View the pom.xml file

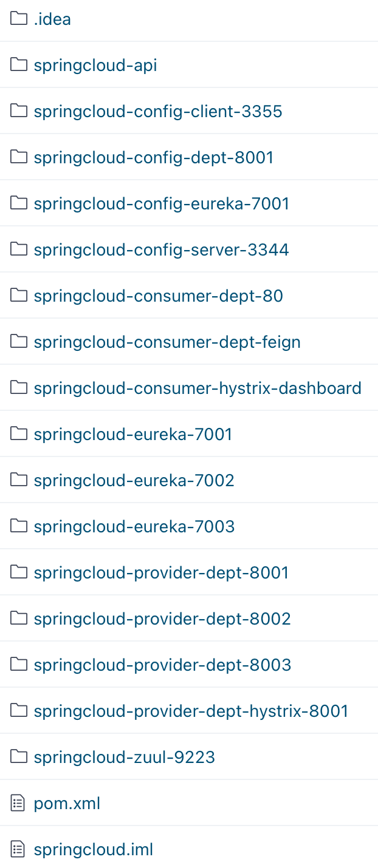coord(67,804)
